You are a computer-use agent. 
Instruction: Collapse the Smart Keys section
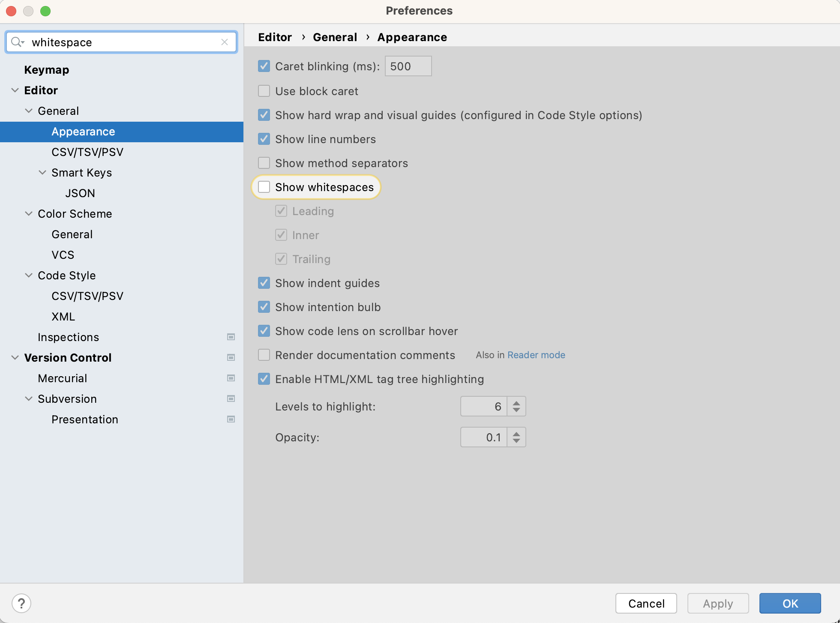(x=42, y=172)
